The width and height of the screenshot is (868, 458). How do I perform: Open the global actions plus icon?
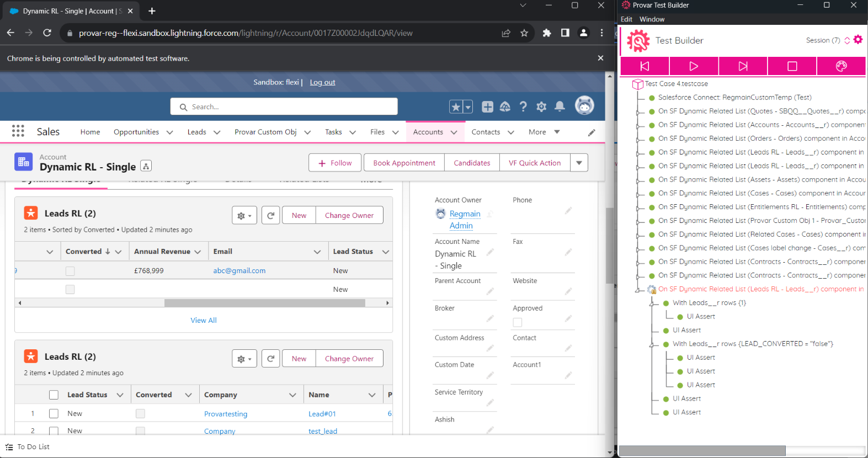[487, 106]
